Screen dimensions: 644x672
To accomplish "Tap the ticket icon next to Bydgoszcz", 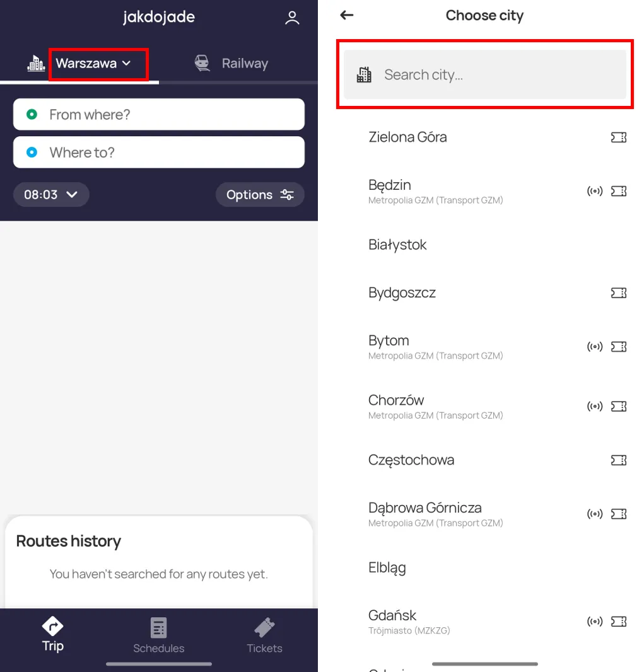I will [618, 293].
